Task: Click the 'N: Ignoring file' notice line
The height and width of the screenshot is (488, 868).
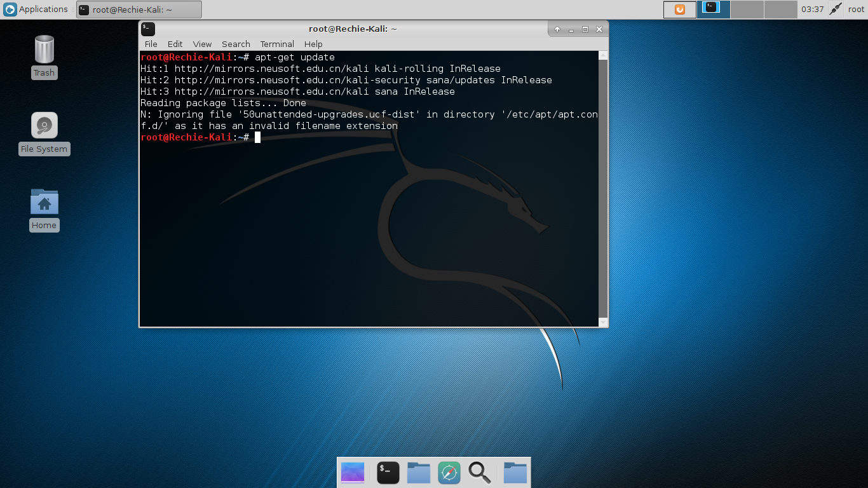Action: [x=369, y=120]
